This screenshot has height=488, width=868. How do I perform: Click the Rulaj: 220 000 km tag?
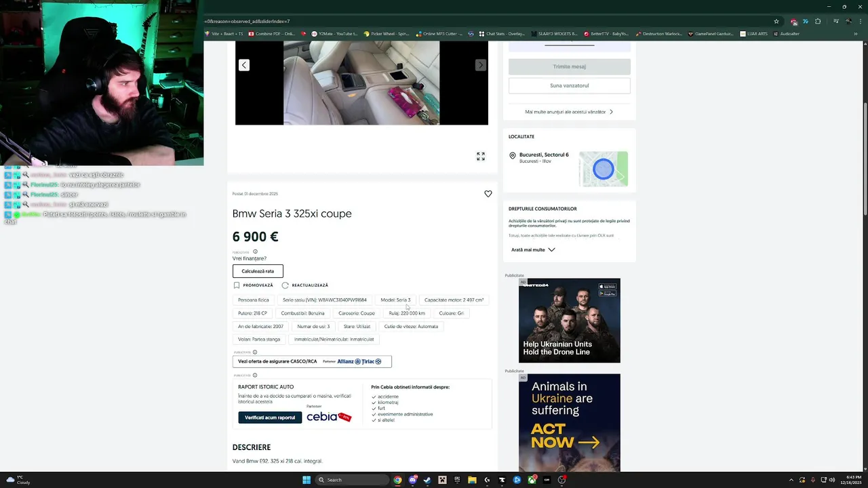point(407,313)
